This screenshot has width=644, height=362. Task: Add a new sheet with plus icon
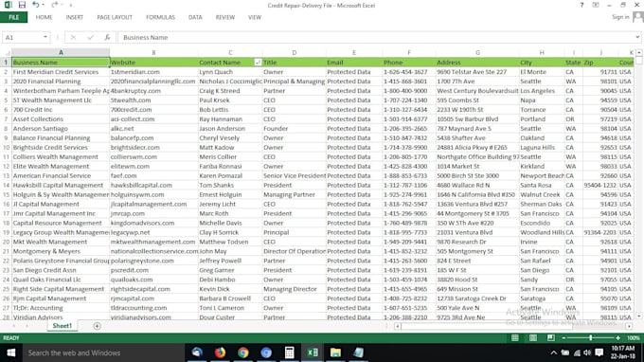[97, 326]
